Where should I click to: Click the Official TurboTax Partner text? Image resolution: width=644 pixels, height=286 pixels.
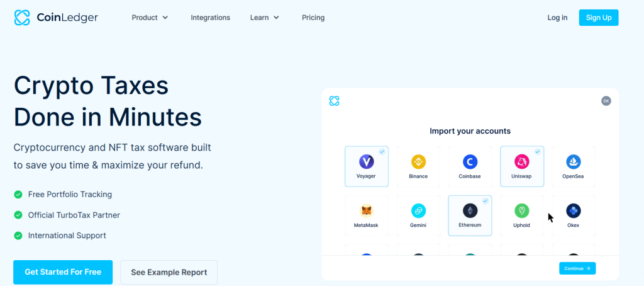point(74,215)
